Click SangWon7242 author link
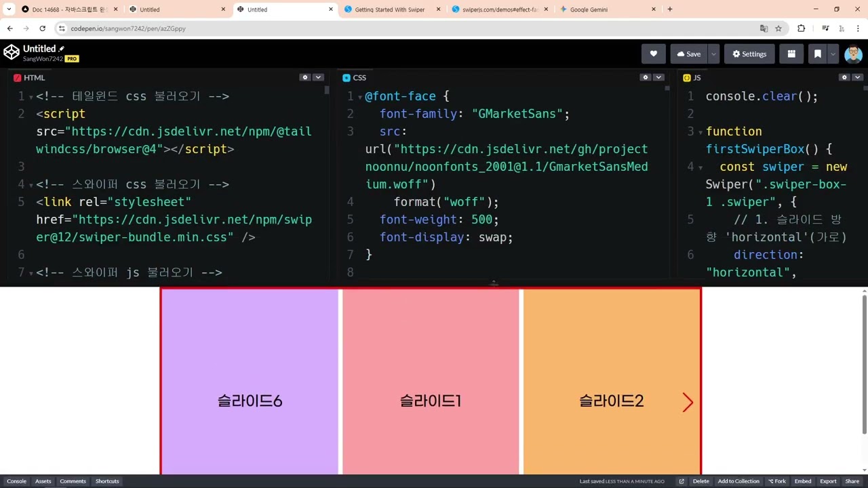Image resolution: width=868 pixels, height=488 pixels. coord(43,59)
